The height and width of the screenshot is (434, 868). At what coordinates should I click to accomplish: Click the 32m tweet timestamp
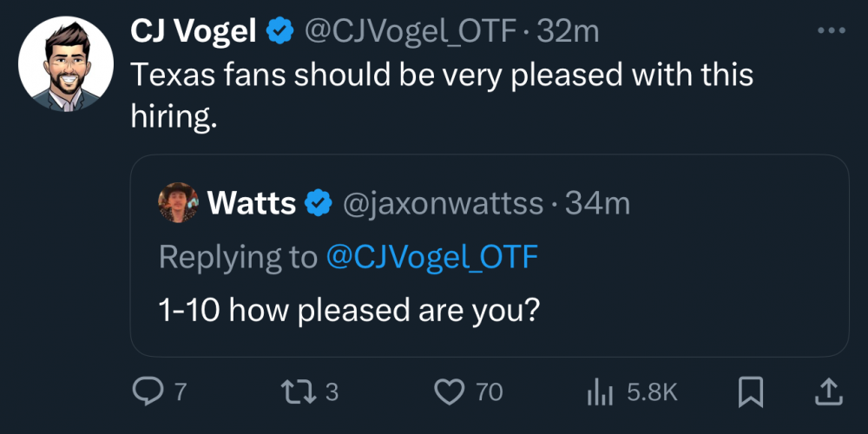pyautogui.click(x=569, y=31)
